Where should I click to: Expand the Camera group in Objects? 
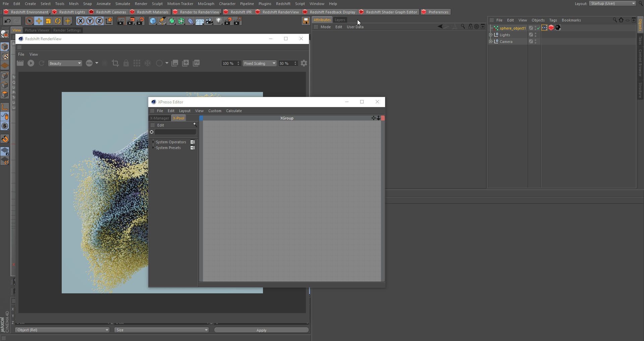pos(491,42)
